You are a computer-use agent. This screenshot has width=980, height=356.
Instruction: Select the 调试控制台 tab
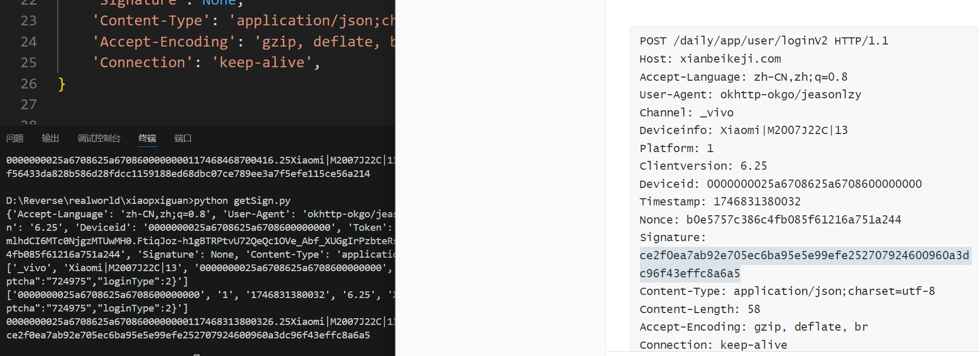click(99, 138)
